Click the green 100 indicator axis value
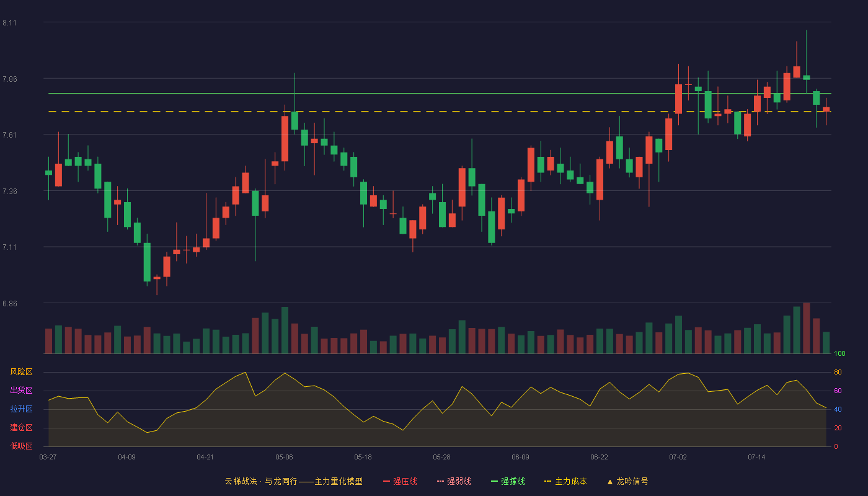The height and width of the screenshot is (496, 868). (x=839, y=353)
